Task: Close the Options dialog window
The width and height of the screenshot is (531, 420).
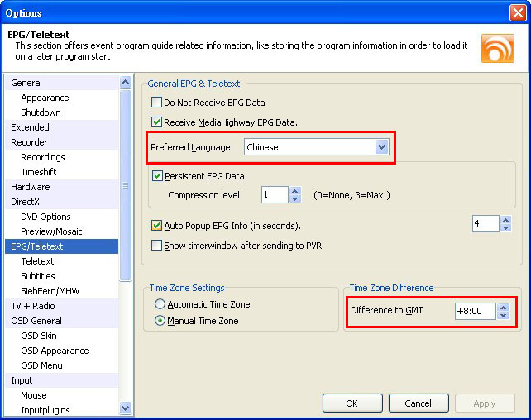Action: (517, 12)
